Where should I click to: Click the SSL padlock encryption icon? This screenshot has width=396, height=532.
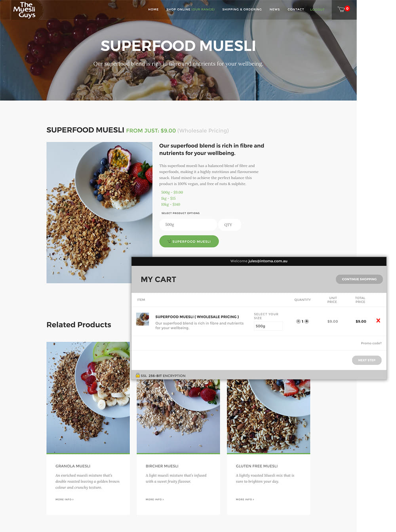137,375
